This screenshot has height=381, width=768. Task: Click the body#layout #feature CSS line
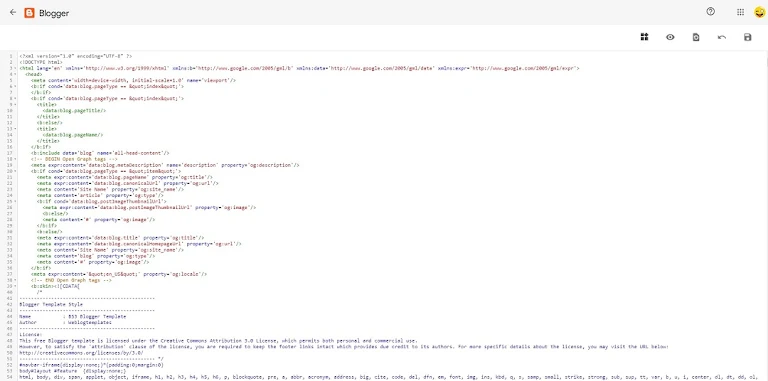point(72,371)
